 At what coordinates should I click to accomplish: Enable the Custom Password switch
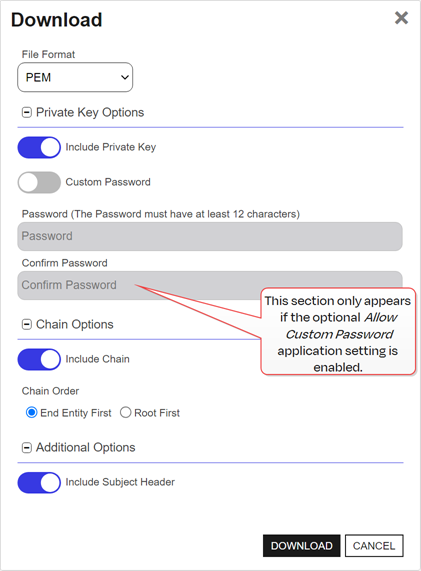pyautogui.click(x=39, y=182)
